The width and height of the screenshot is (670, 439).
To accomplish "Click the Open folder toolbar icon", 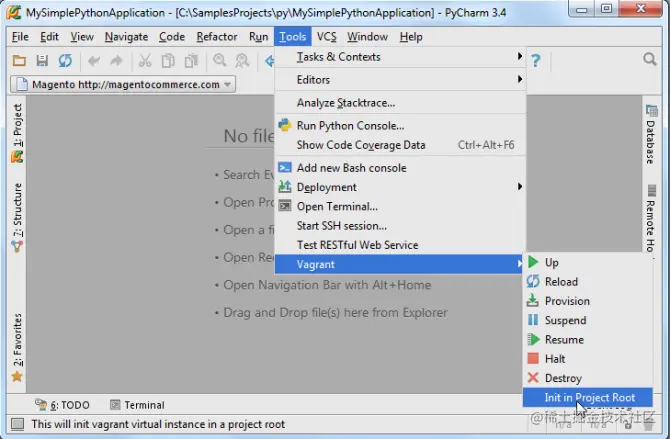I will pos(19,60).
